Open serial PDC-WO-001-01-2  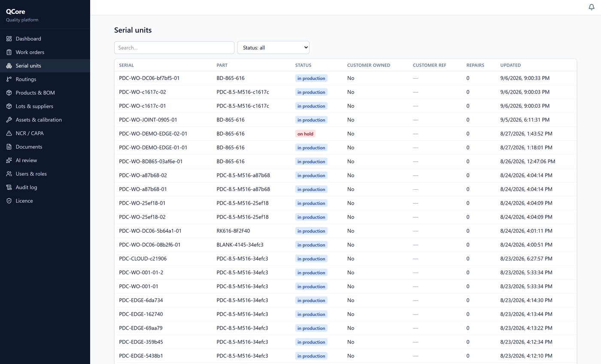[141, 273]
